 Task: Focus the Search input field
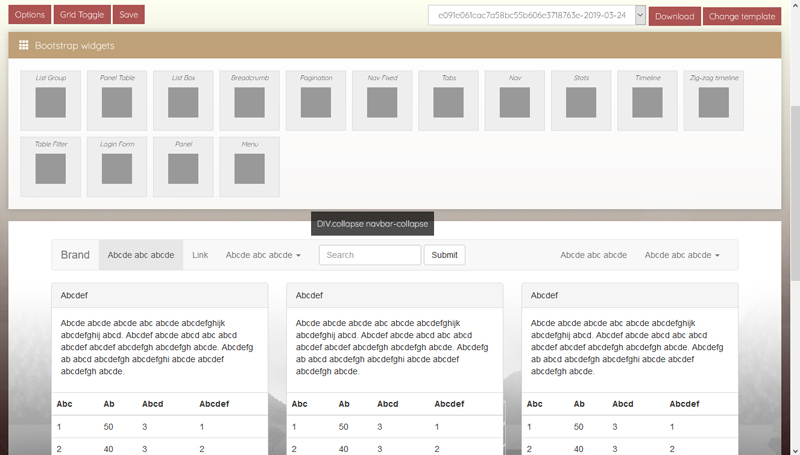(x=369, y=255)
